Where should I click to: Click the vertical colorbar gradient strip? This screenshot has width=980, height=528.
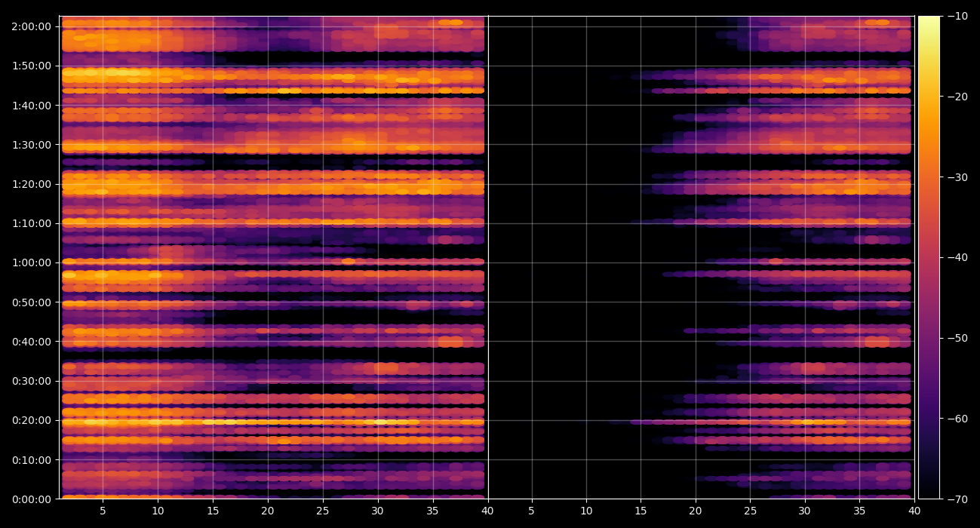click(929, 257)
